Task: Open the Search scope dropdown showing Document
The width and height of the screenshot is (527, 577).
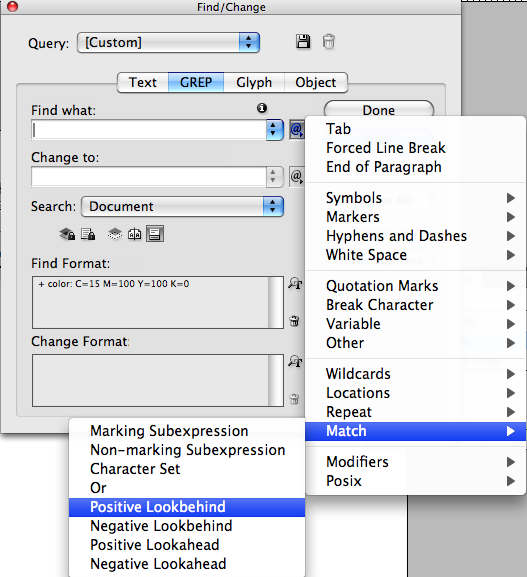Action: pyautogui.click(x=183, y=206)
